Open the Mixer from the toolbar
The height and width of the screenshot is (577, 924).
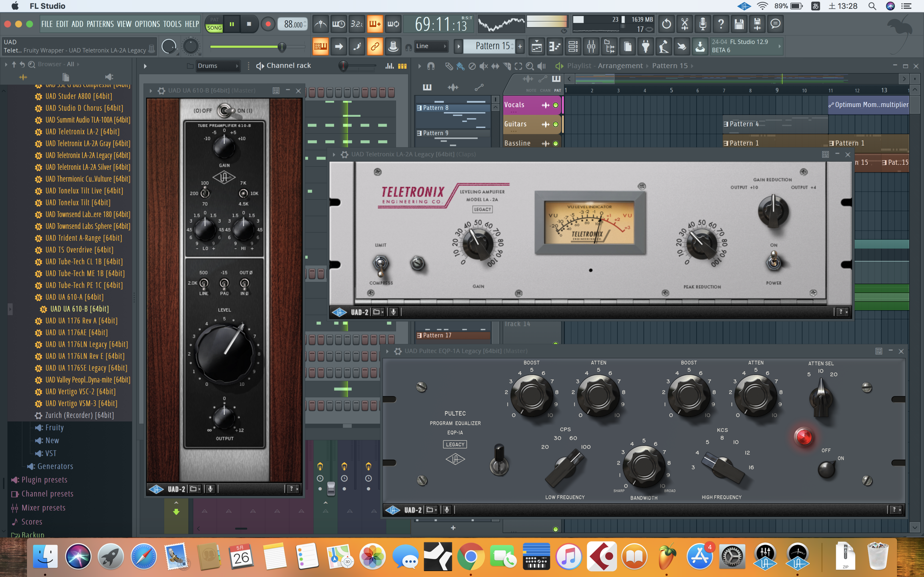tap(591, 47)
